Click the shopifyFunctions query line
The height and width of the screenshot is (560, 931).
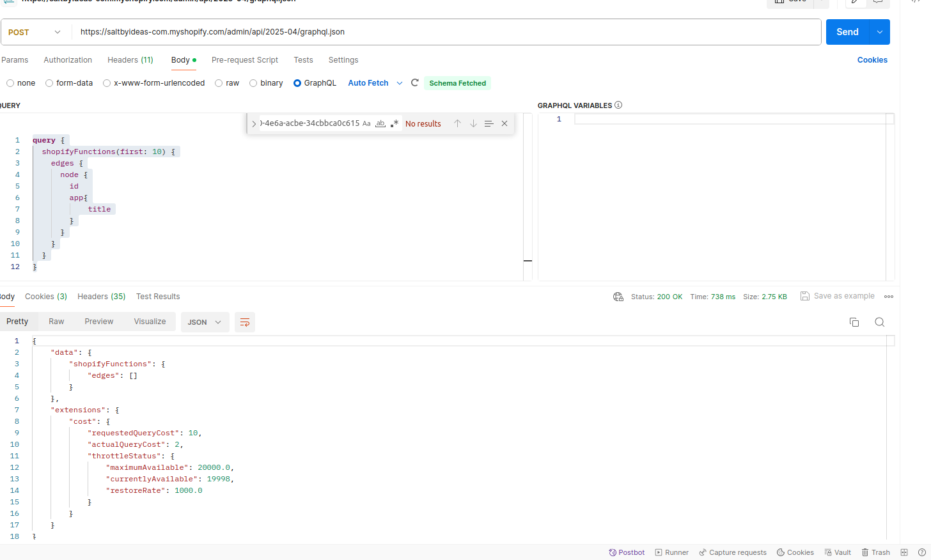click(108, 152)
